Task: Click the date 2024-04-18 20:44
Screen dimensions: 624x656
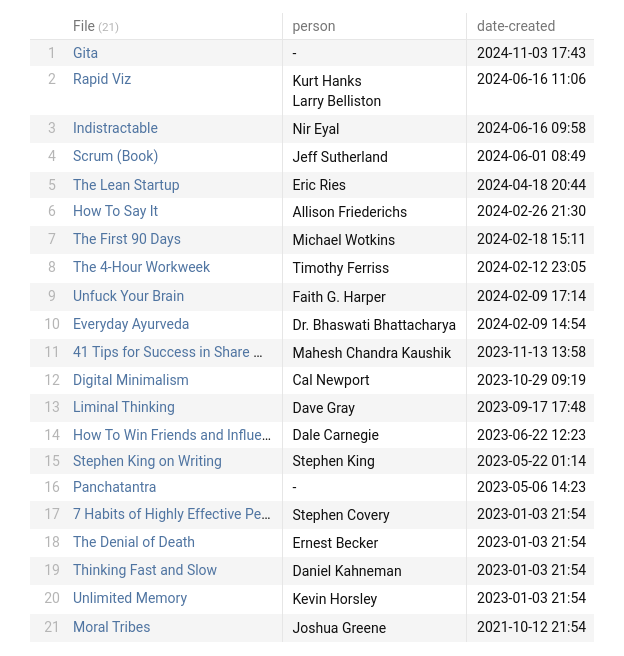Action: (532, 185)
